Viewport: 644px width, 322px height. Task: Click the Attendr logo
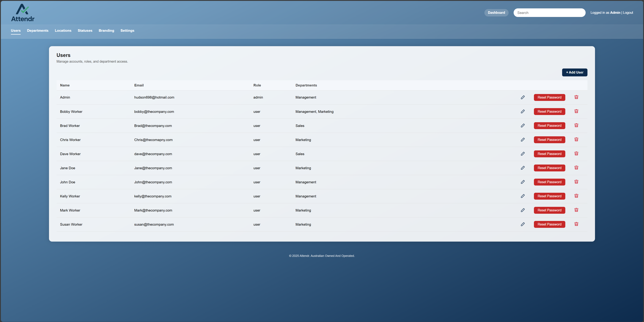tap(23, 12)
